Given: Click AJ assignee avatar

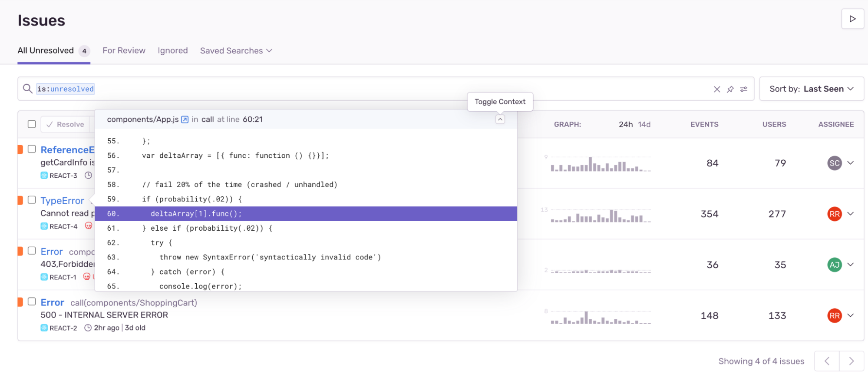Looking at the screenshot, I should [834, 265].
